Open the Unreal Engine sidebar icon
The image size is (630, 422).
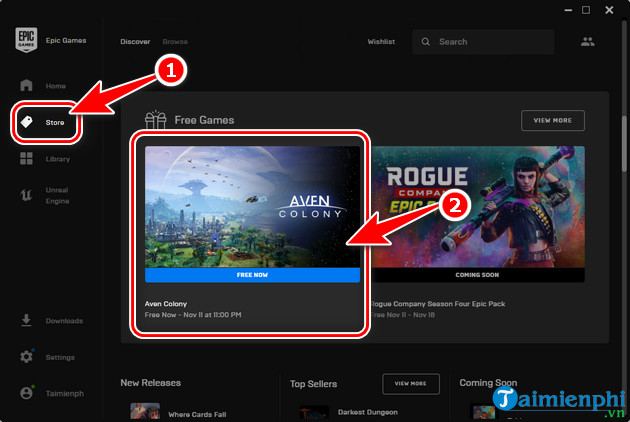tap(26, 195)
